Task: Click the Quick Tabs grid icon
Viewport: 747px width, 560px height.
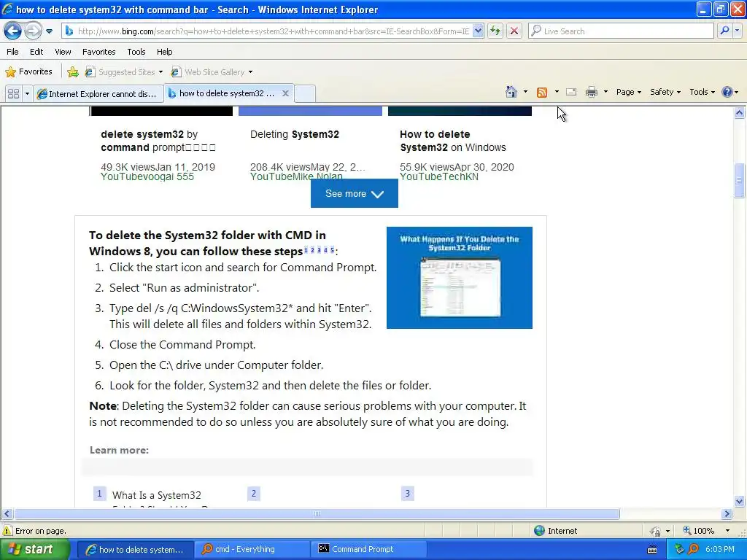Action: [x=13, y=93]
